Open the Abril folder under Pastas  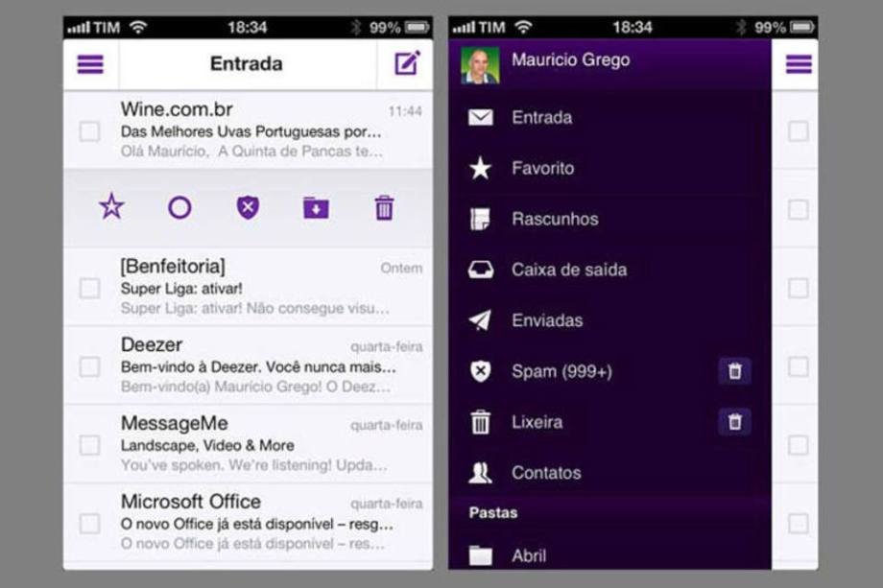point(529,555)
